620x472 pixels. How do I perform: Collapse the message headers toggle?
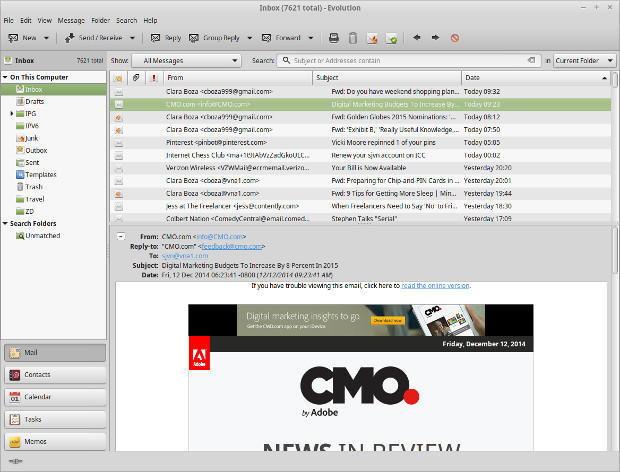click(121, 236)
